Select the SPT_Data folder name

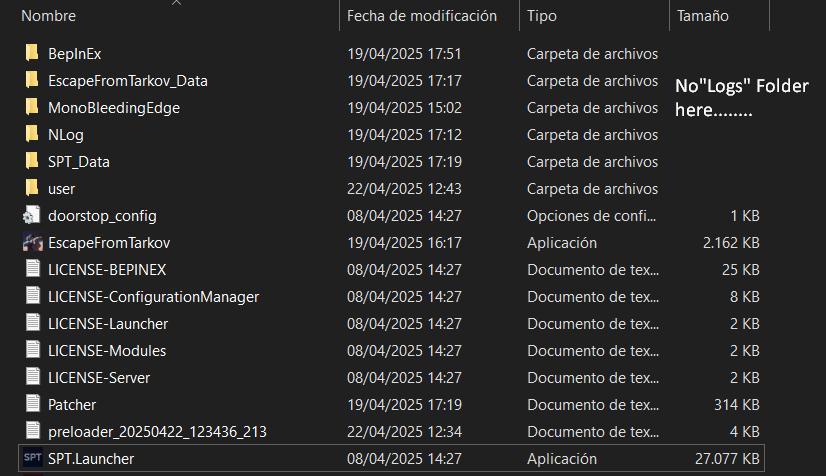(x=79, y=162)
